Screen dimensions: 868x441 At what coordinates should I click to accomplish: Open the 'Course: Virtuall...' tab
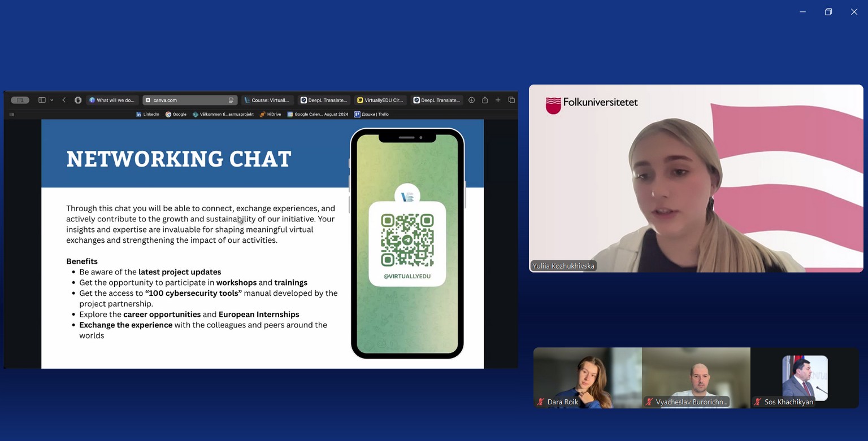point(266,100)
